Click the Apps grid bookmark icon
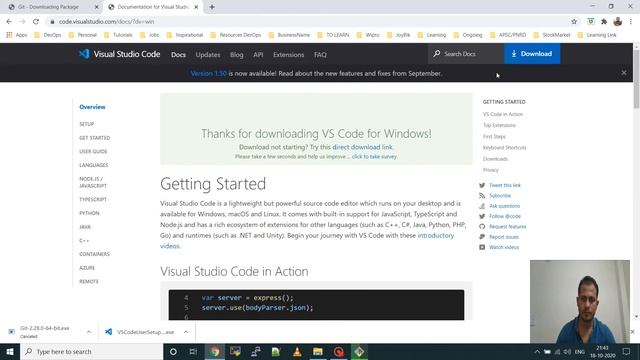This screenshot has height=360, width=640. click(9, 35)
